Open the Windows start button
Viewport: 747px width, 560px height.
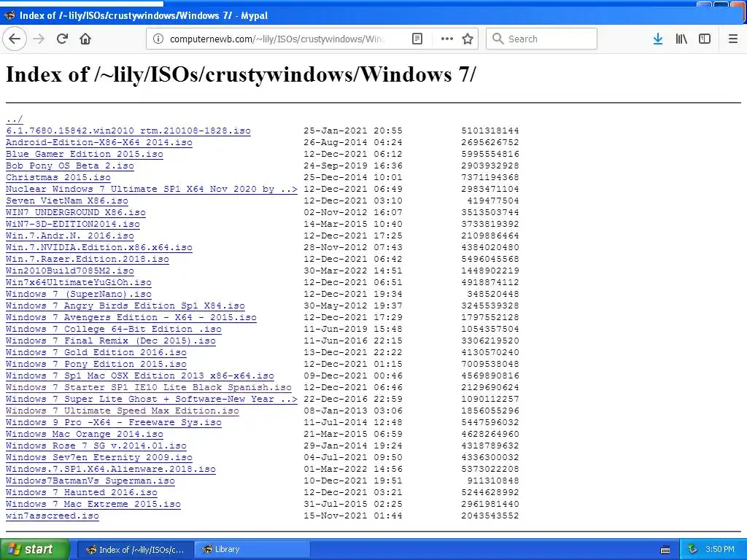tap(35, 549)
